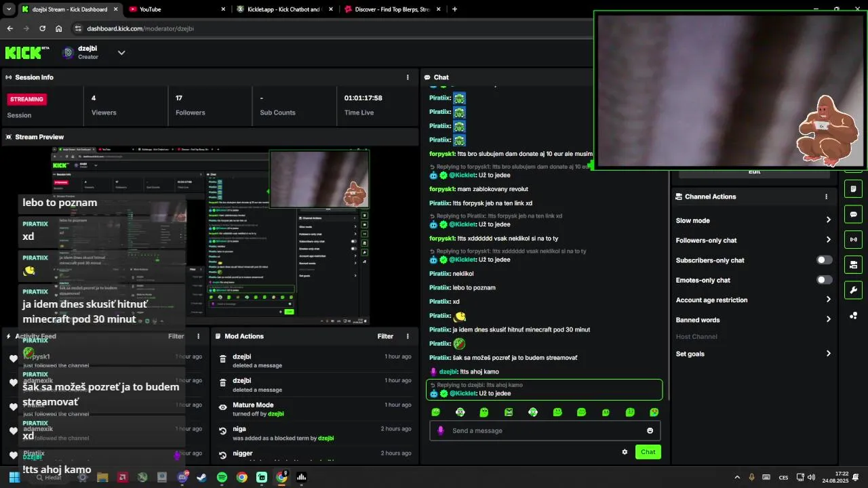
Task: Filter the Mod Actions list
Action: click(385, 336)
